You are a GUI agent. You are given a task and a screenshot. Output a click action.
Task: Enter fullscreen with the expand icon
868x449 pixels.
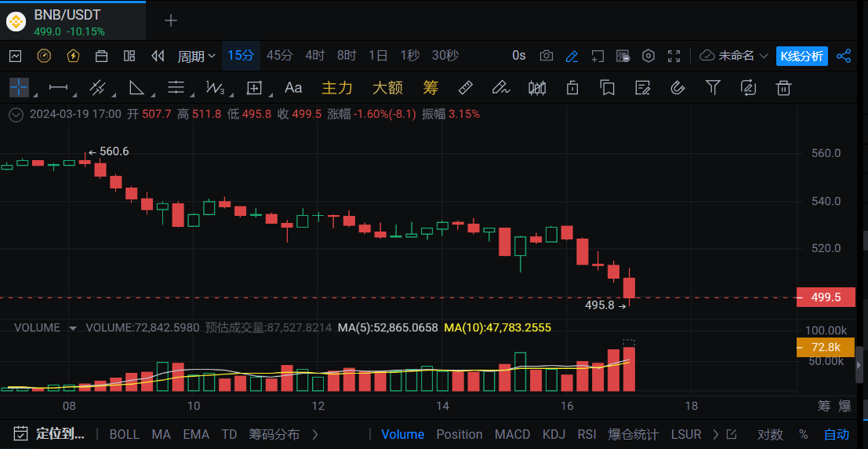674,56
